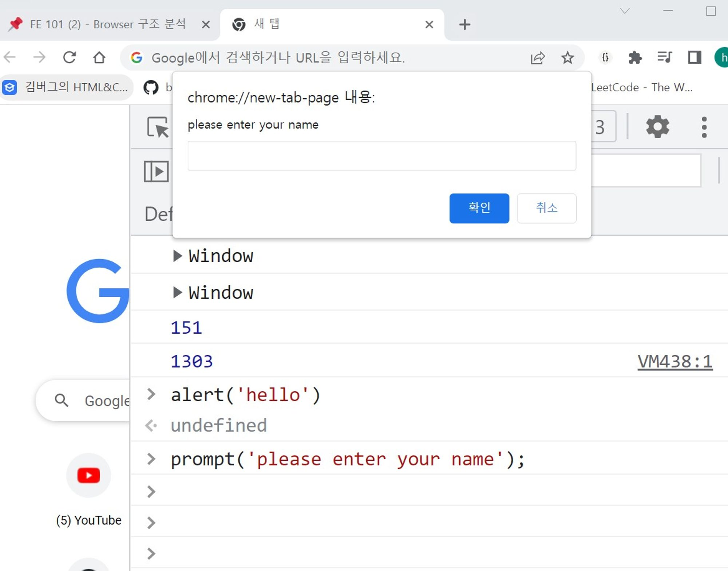Open DevTools settings gear
This screenshot has width=728, height=571.
coord(657,127)
